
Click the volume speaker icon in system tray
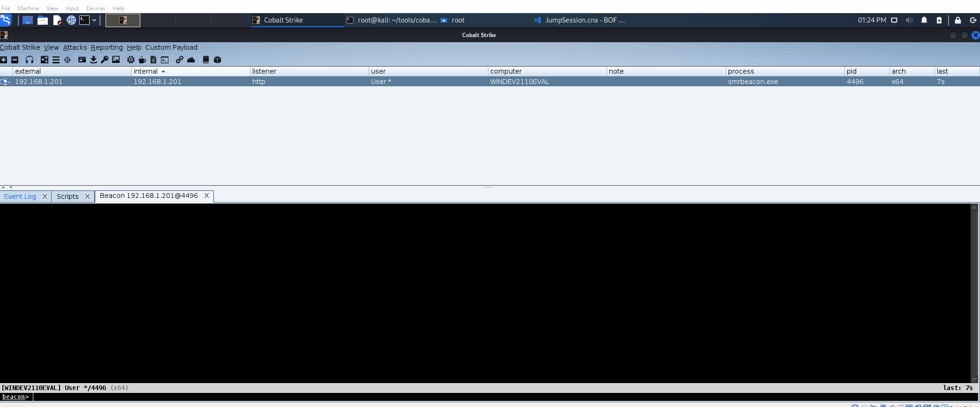point(909,20)
